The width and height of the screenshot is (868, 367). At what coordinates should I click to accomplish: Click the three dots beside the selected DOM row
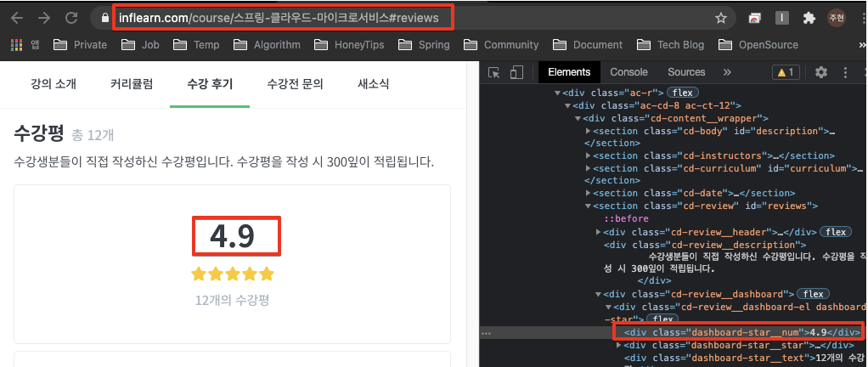[486, 333]
